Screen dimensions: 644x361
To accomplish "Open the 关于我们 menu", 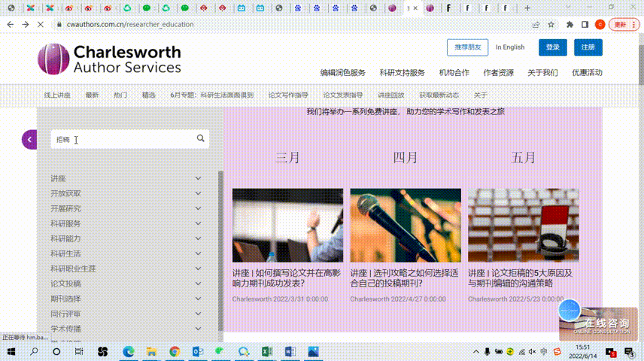I will click(542, 73).
